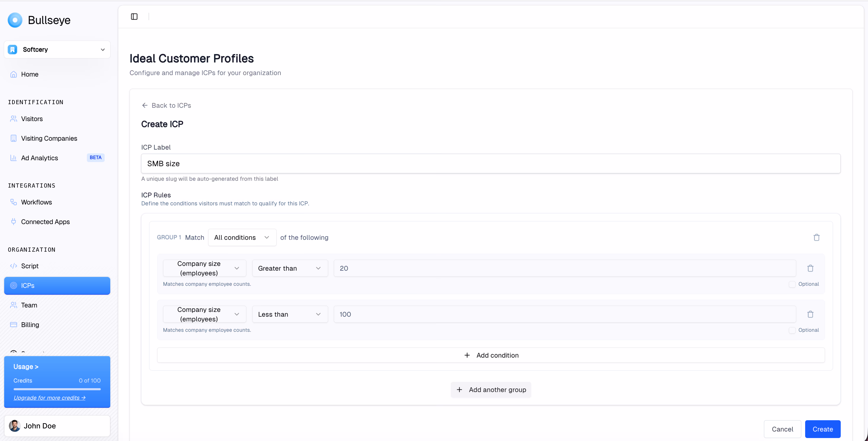
Task: Open the Billing page
Action: pyautogui.click(x=57, y=325)
